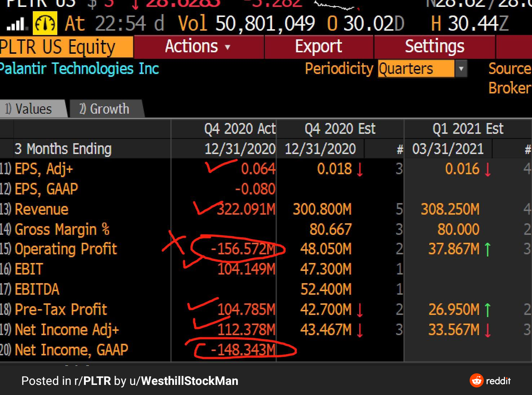Screen dimensions: 532x395
Task: Select the EBIT row label
Action: click(x=29, y=269)
